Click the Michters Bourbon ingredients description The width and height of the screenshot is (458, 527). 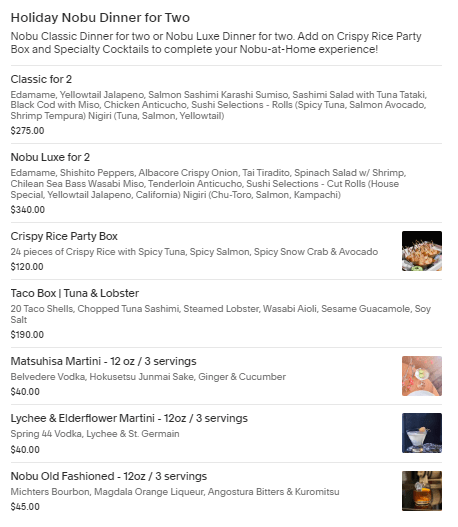coord(175,492)
